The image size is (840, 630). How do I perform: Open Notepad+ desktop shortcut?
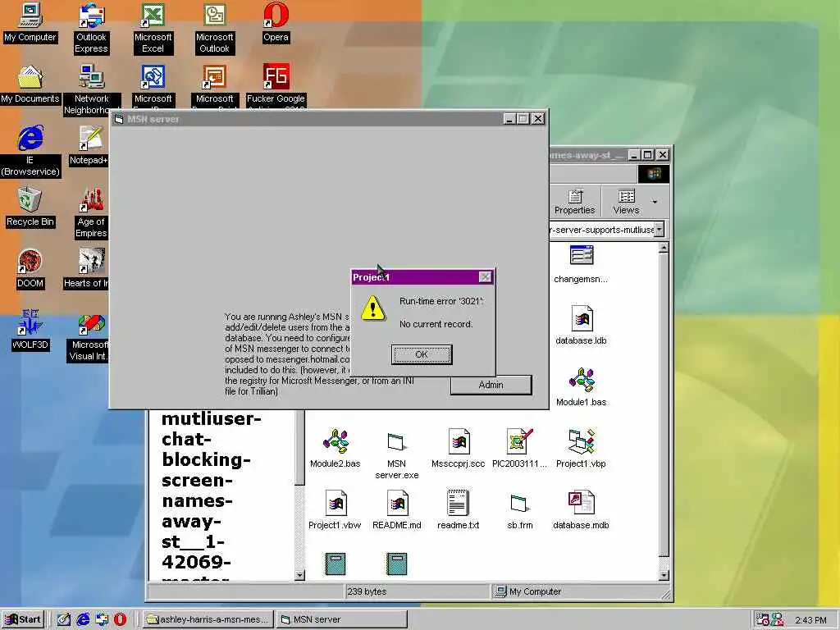pyautogui.click(x=89, y=146)
